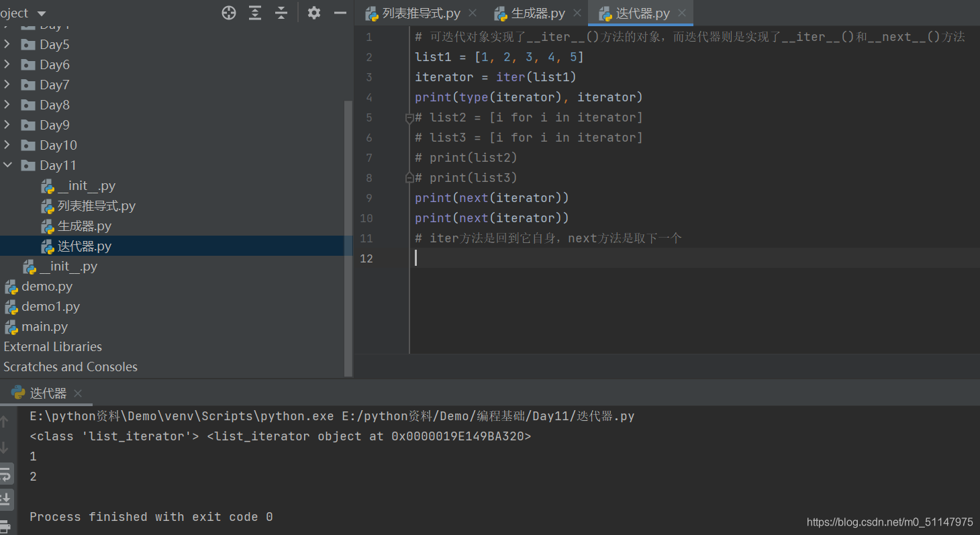Click print icon in Run panel
980x535 pixels.
tap(5, 526)
